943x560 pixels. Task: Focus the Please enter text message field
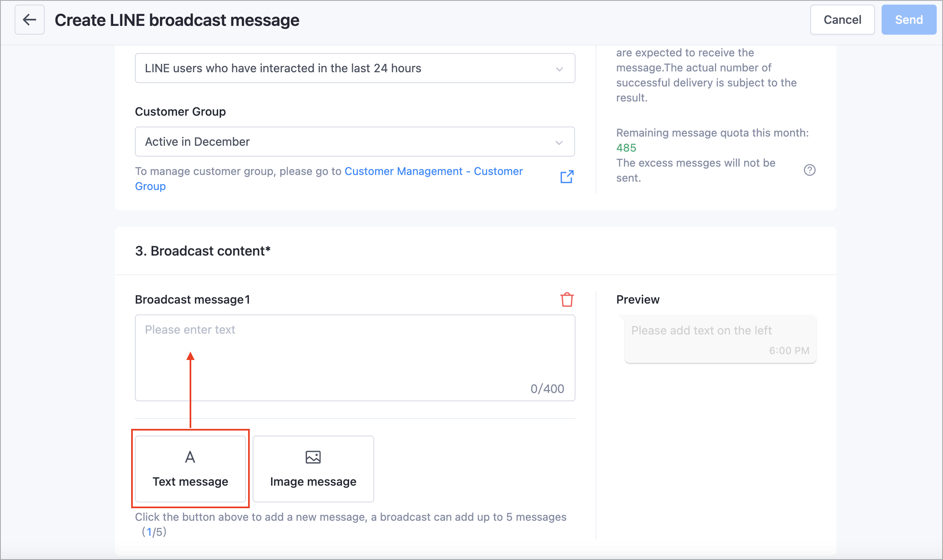point(355,358)
